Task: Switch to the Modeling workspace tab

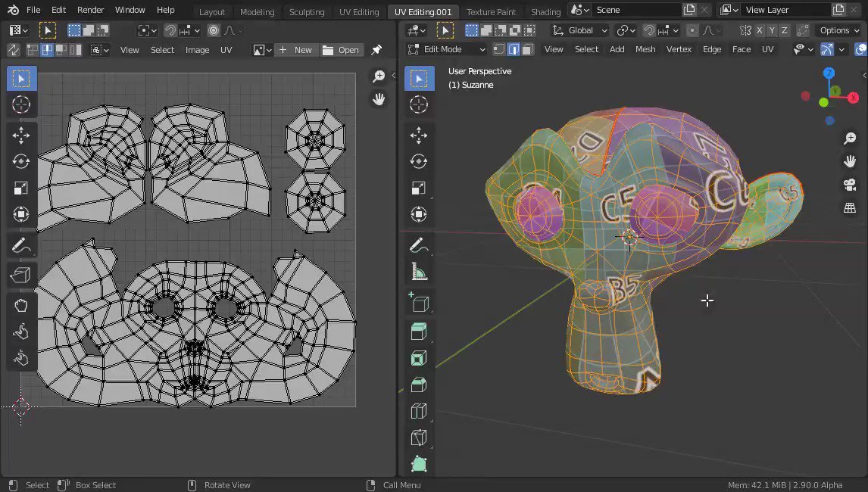Action: (x=257, y=11)
